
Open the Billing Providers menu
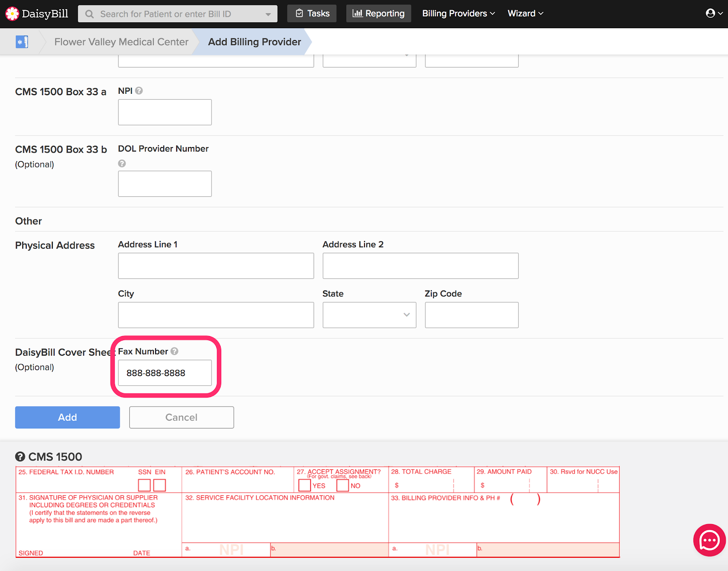pyautogui.click(x=458, y=14)
